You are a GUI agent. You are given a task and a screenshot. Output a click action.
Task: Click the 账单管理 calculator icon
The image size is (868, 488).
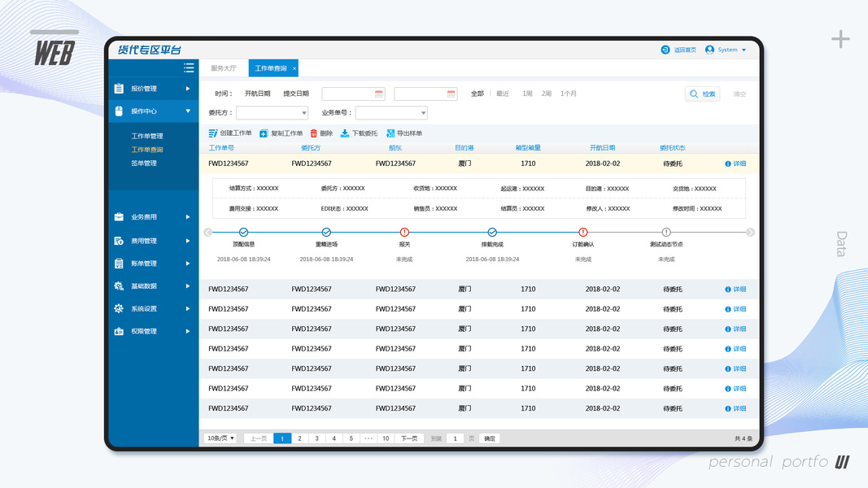point(119,264)
